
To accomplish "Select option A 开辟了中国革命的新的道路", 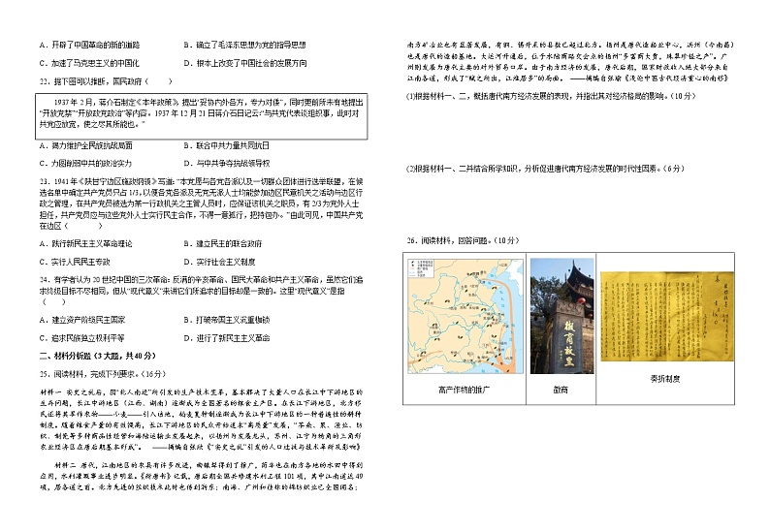I will point(89,45).
